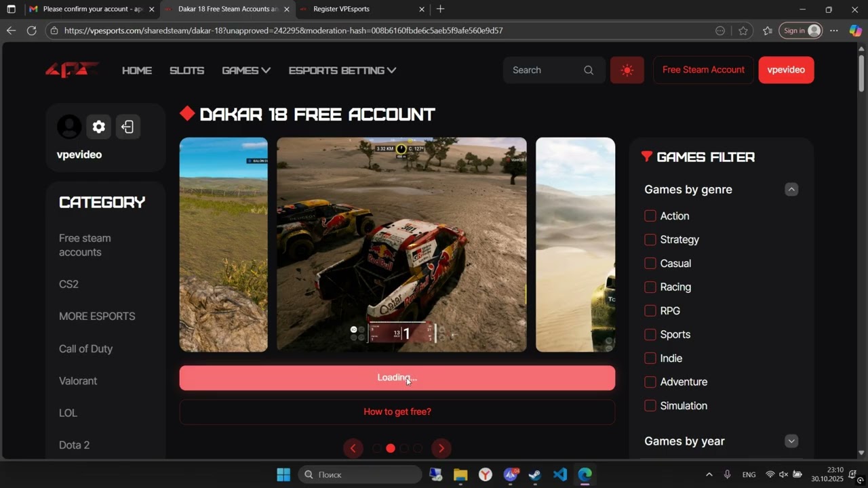Check the Strategy genre filter
Screen dimensions: 868x488
[x=650, y=239]
